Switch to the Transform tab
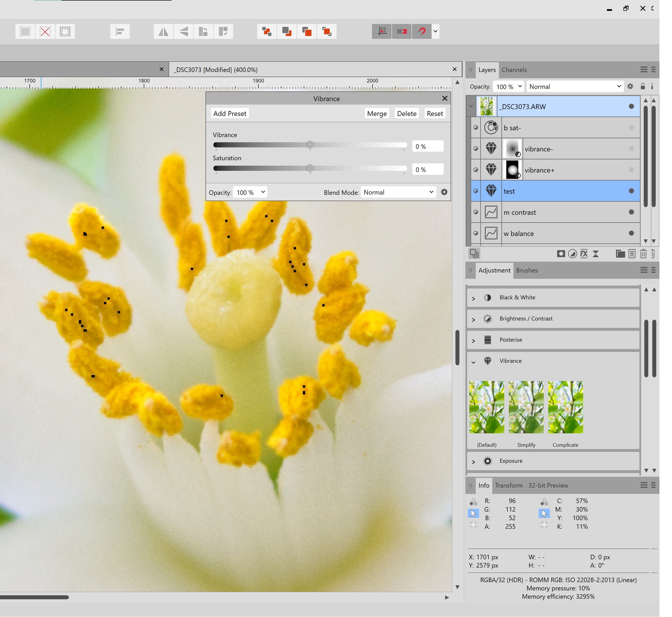This screenshot has width=672, height=617. point(509,485)
